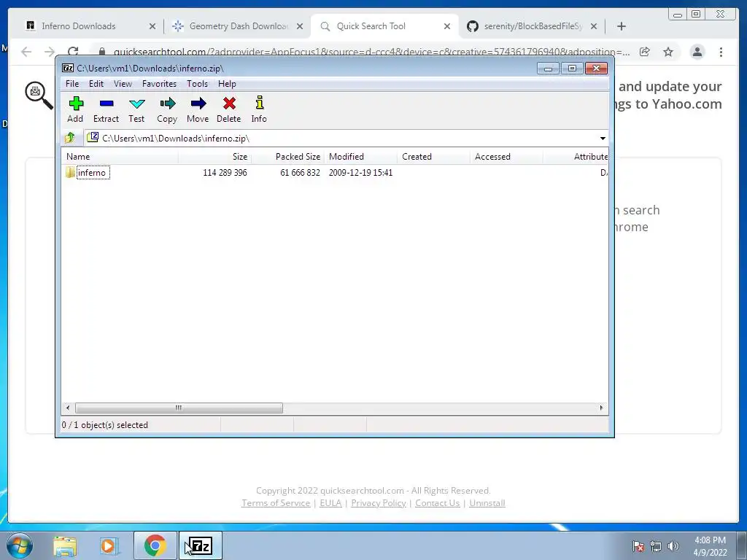Launch Windows Media Player from taskbar
The image size is (747, 560).
(108, 545)
